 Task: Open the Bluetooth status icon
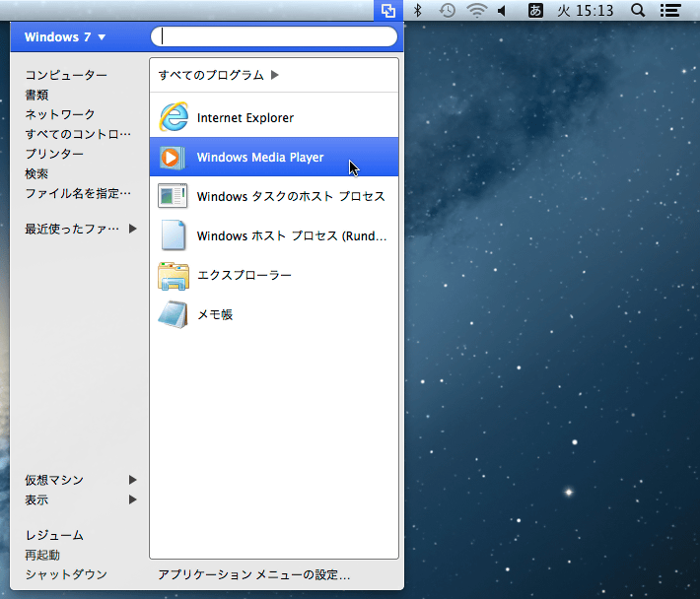pos(418,10)
